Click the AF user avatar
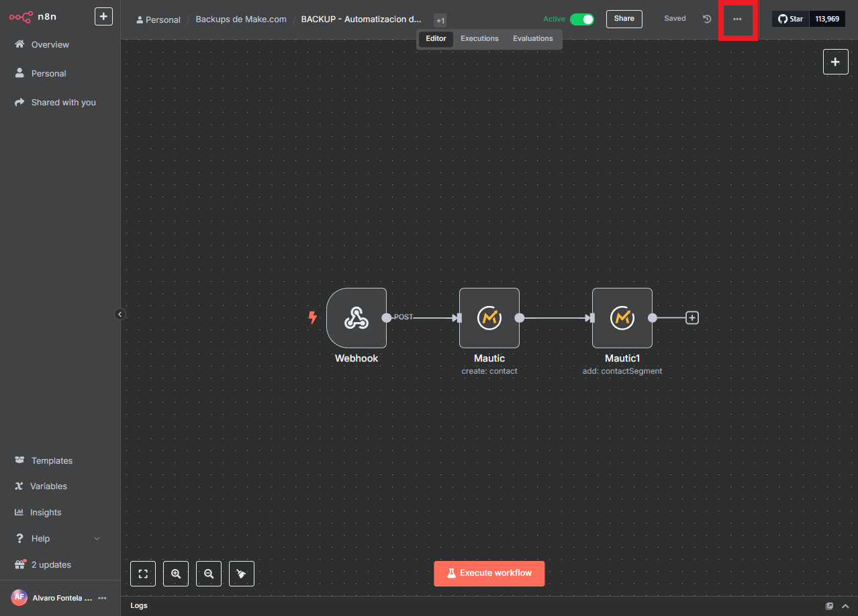The image size is (858, 616). (19, 597)
